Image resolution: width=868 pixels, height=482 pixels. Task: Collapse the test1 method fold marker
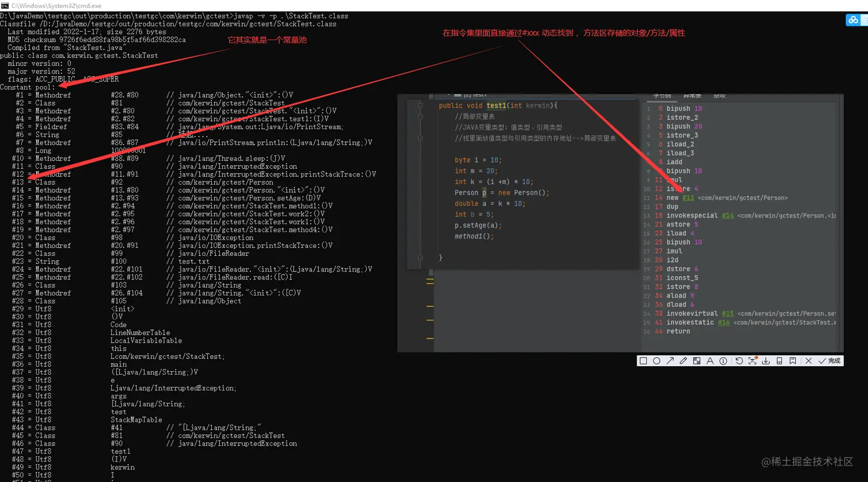click(420, 106)
